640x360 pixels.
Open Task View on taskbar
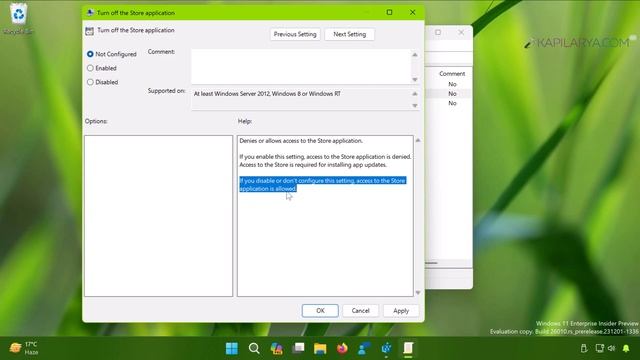click(x=298, y=349)
